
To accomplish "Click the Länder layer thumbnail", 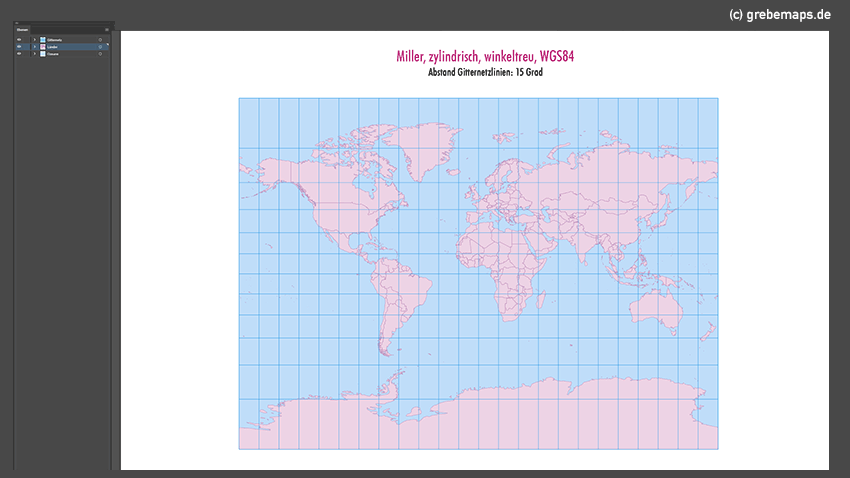I will pos(42,46).
